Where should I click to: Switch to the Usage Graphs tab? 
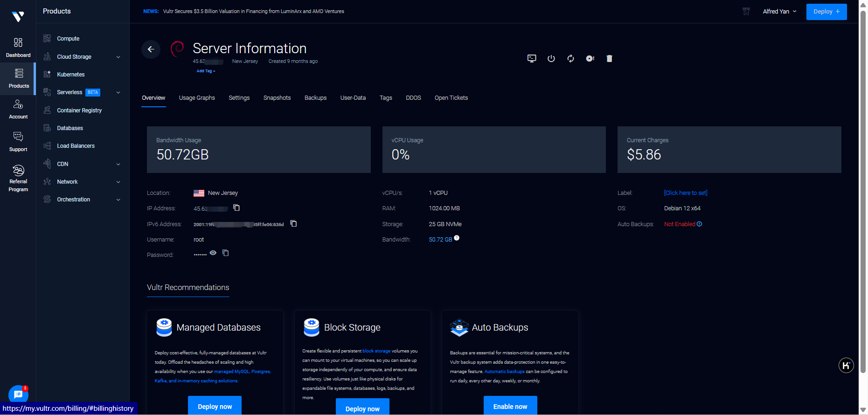[197, 98]
